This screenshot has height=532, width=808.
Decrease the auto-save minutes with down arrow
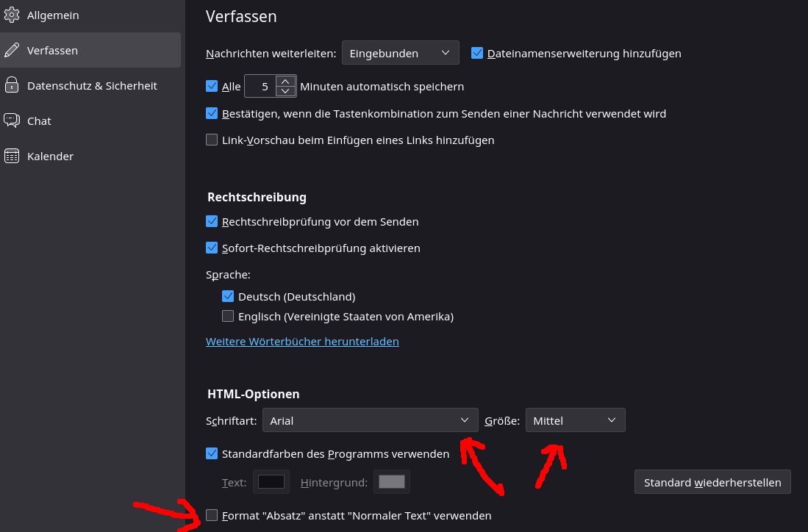285,91
